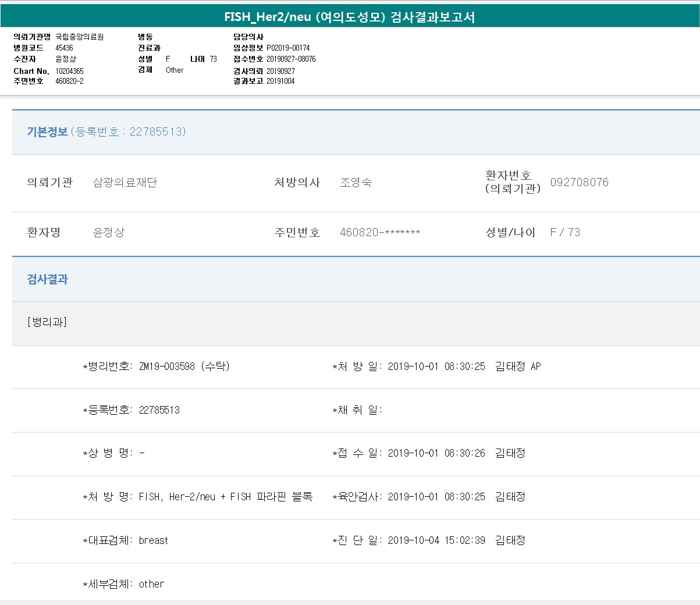700x605 pixels.
Task: Select 윤정상 next to 수진자 in header
Action: 66,59
